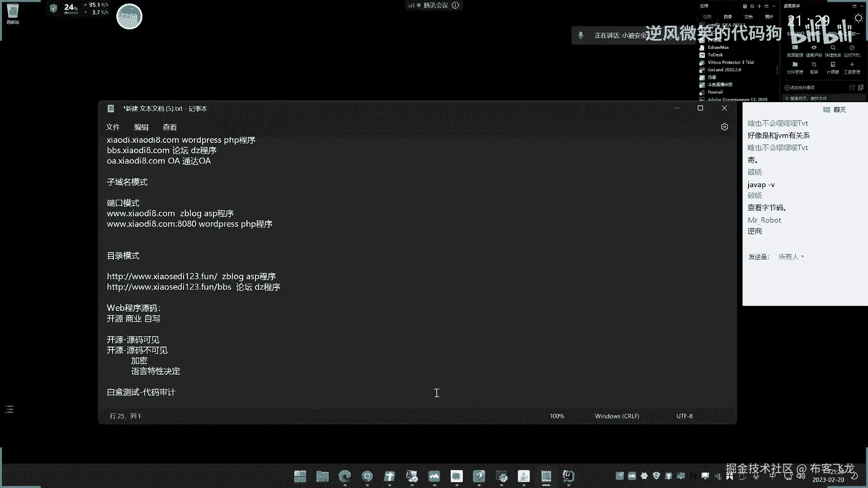Open the Recycle Bin desktop icon

pos(13,14)
